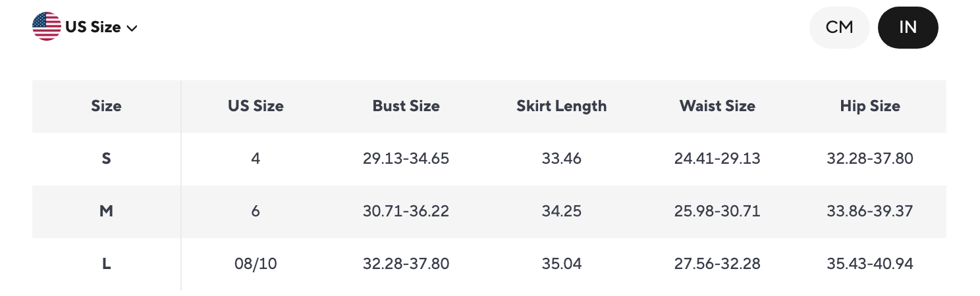This screenshot has width=980, height=296.
Task: Select the Waist Size header
Action: (717, 106)
